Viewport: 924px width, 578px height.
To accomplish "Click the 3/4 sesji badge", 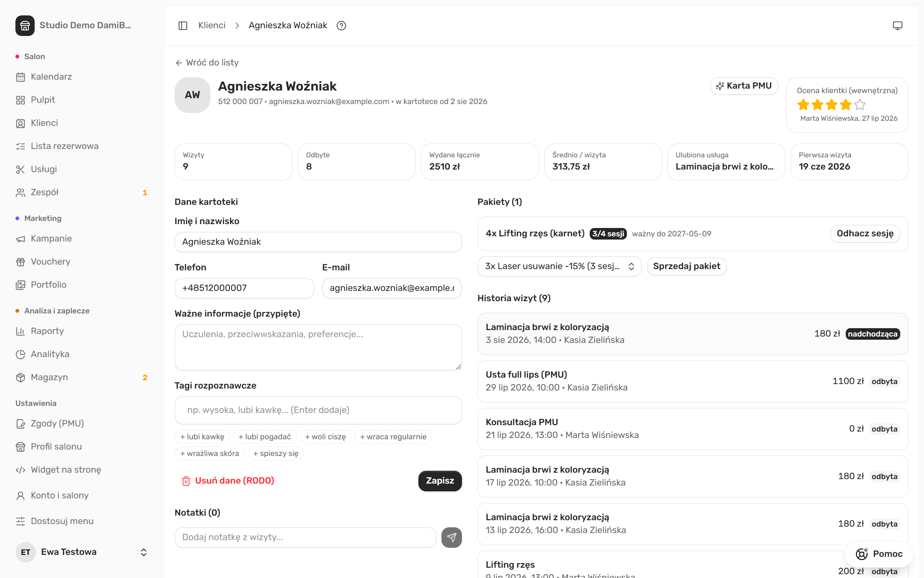I will click(x=608, y=233).
